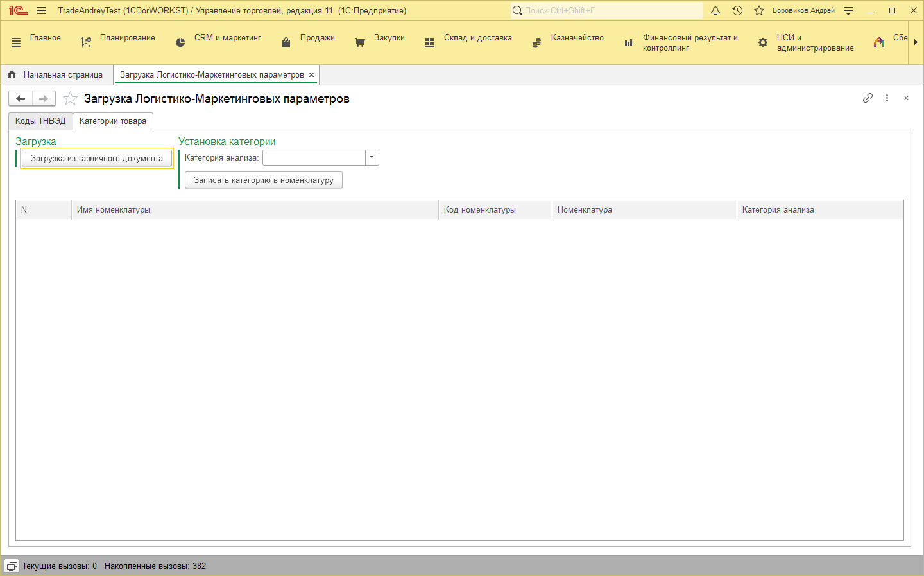Viewport: 924px width, 576px height.
Task: Open the open-windows icon in status bar
Action: 12,566
